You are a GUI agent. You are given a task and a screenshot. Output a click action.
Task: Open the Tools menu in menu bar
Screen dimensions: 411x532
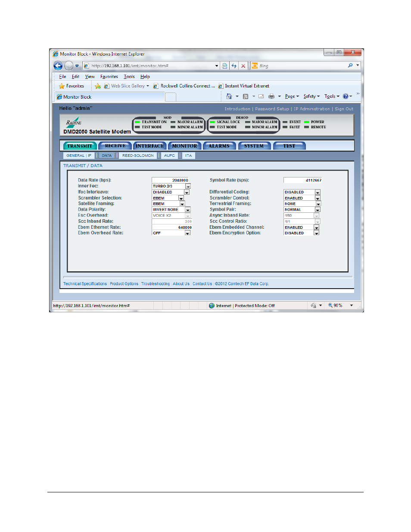click(x=129, y=77)
